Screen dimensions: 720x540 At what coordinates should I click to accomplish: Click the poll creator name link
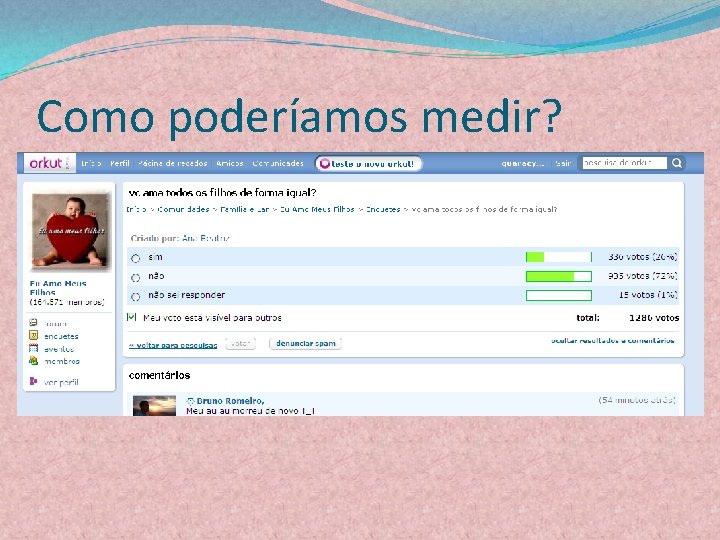pos(206,238)
